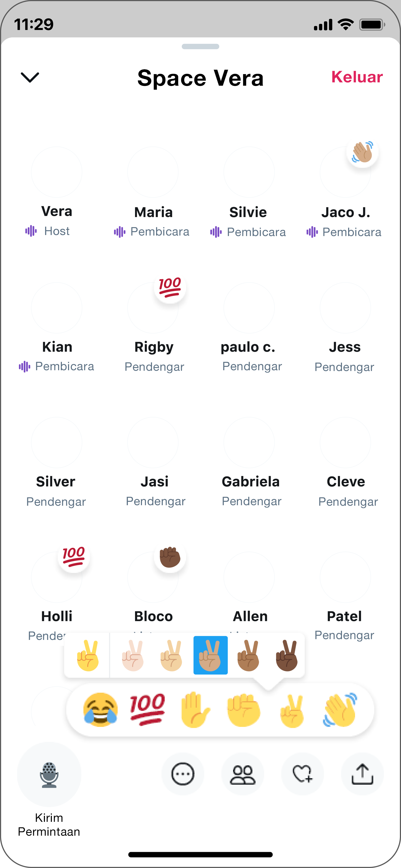The image size is (401, 868).
Task: Send the waving hand emoji reaction
Action: pyautogui.click(x=340, y=710)
